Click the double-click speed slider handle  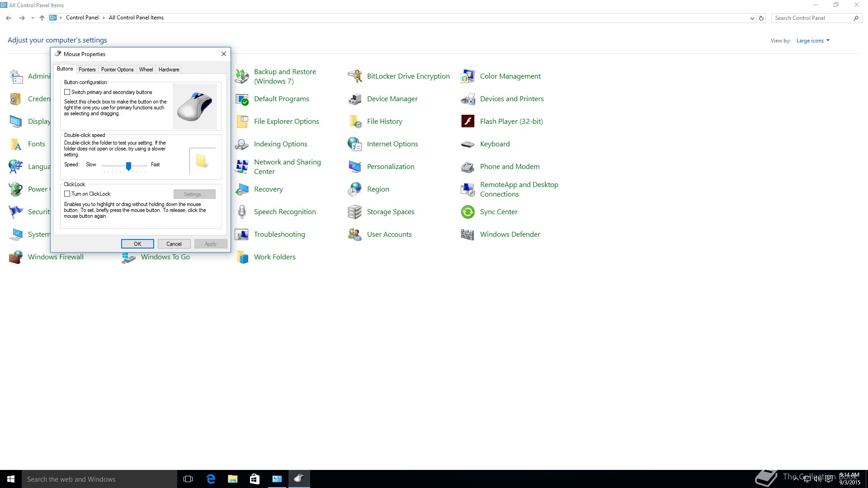point(128,166)
